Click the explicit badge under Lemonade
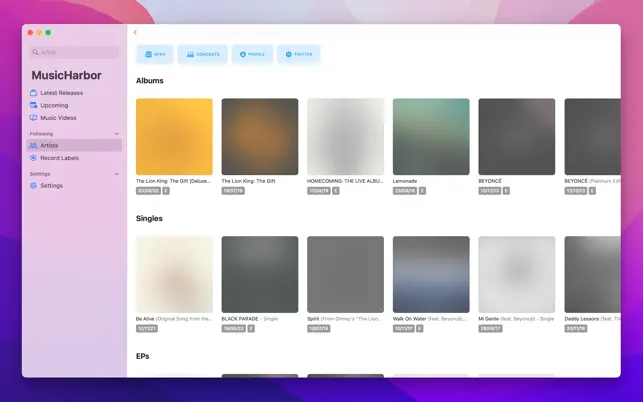Viewport: 643px width, 402px height. tap(422, 191)
